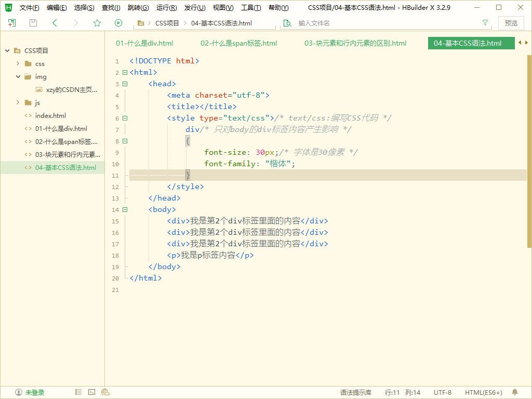This screenshot has width=532, height=399.
Task: Navigate forward using the right arrow icon
Action: (x=76, y=23)
